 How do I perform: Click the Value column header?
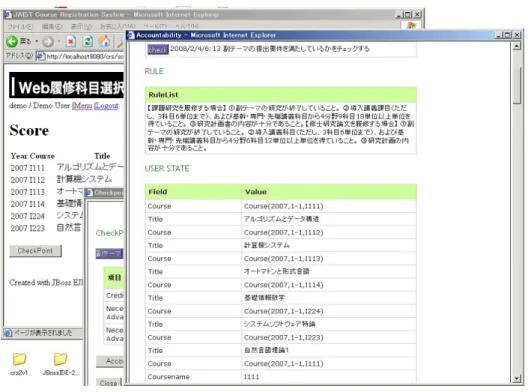[x=329, y=192]
